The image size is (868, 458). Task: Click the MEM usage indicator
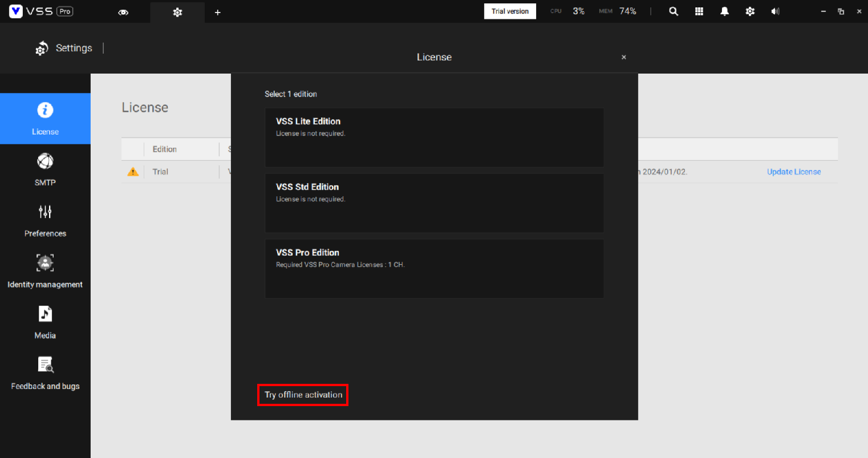pyautogui.click(x=618, y=11)
